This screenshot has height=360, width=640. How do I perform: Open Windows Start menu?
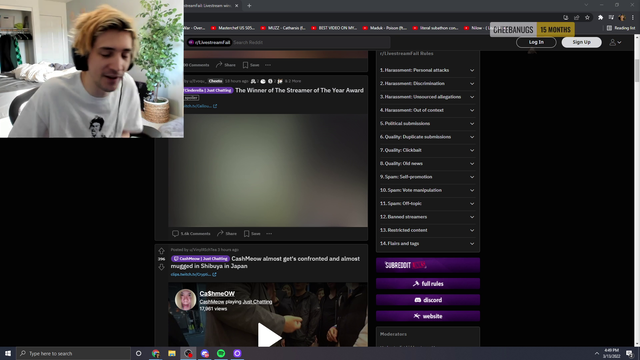pyautogui.click(x=8, y=353)
